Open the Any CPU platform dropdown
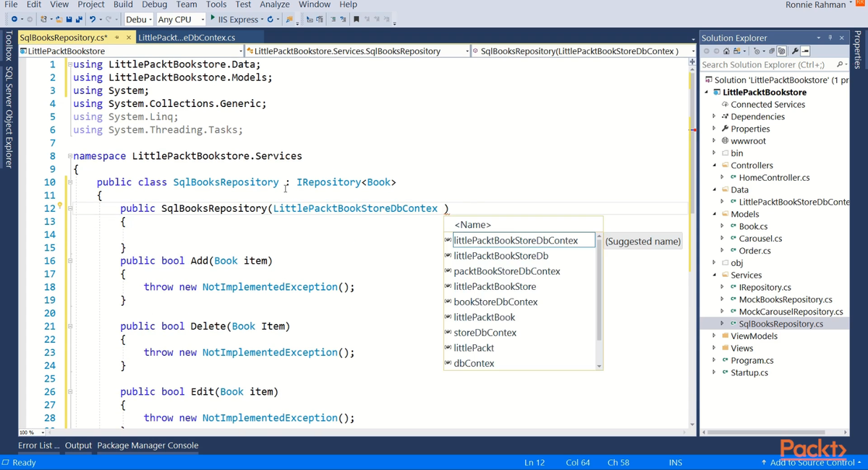868x470 pixels. [x=181, y=20]
